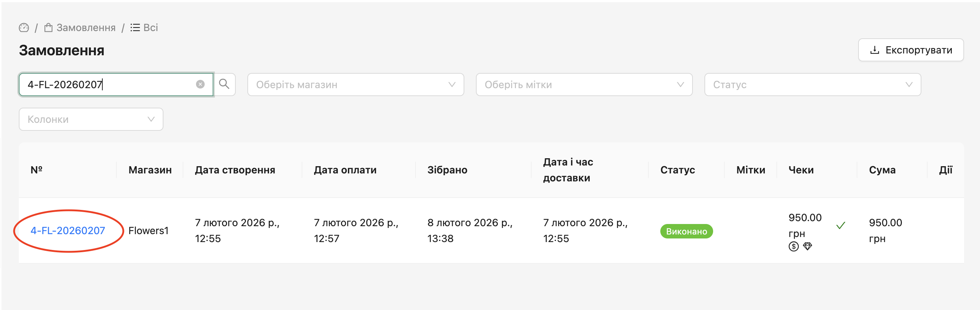The image size is (980, 310).
Task: Focus the order number search field
Action: tap(110, 84)
